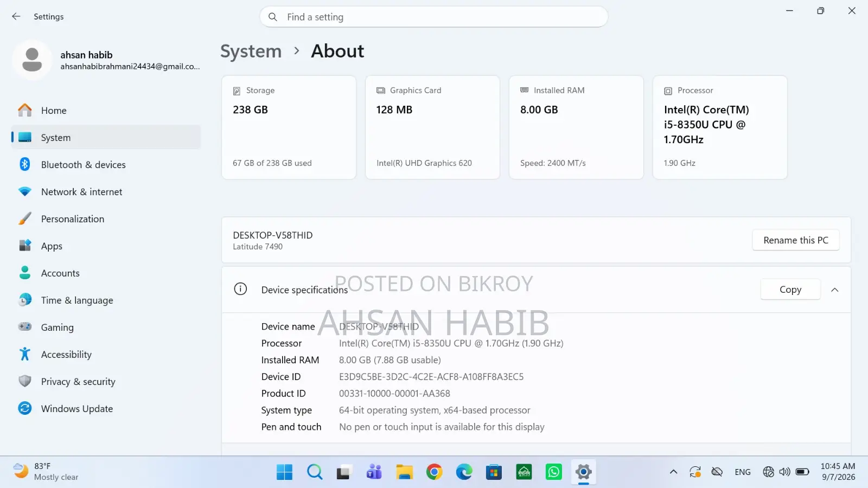Open the Installed RAM card
The width and height of the screenshot is (868, 488).
click(x=576, y=127)
